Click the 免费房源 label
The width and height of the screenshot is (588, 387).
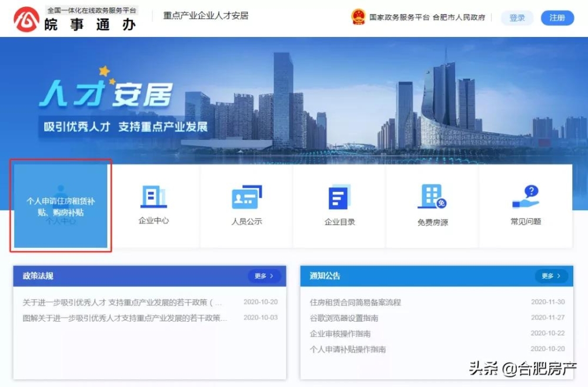pos(432,222)
